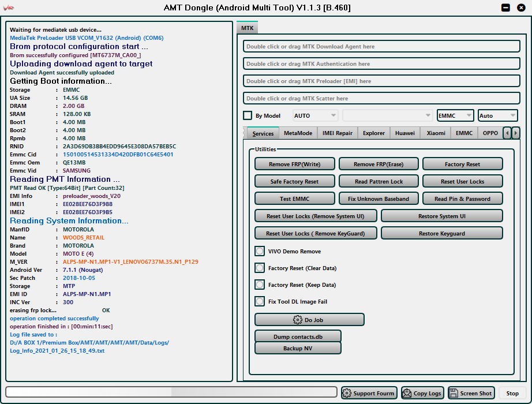Open the Auto connection dropdown

click(x=497, y=116)
